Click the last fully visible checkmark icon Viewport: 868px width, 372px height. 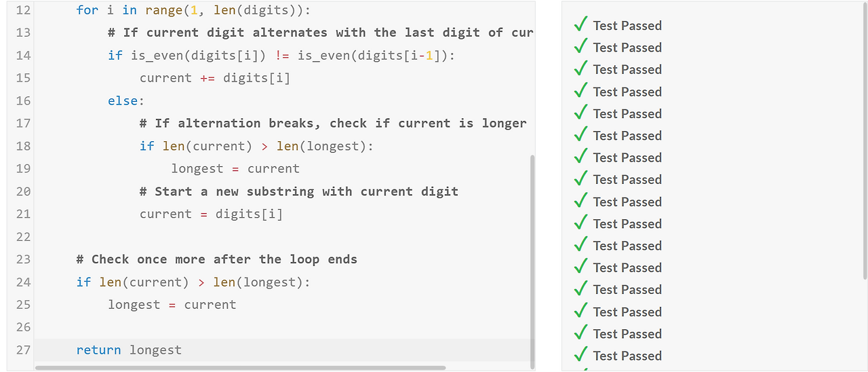point(580,355)
